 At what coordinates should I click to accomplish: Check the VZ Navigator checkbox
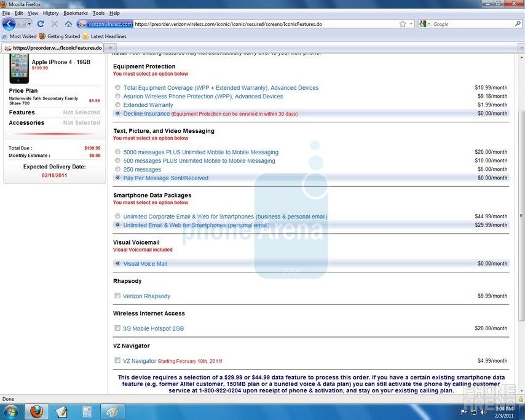(117, 360)
